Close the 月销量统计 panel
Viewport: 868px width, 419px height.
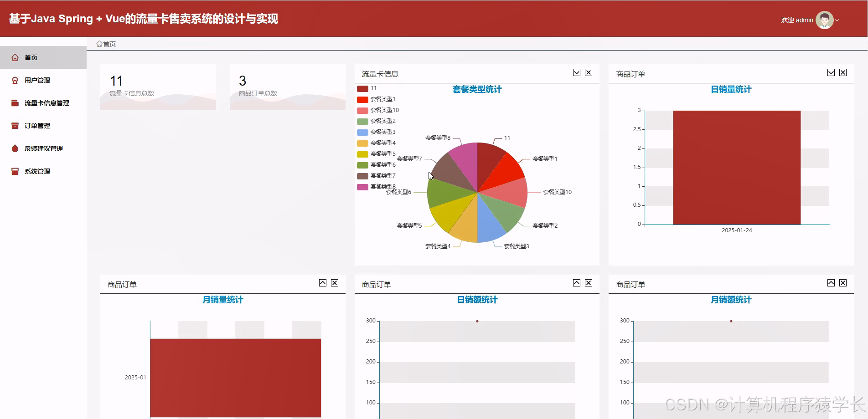[335, 283]
